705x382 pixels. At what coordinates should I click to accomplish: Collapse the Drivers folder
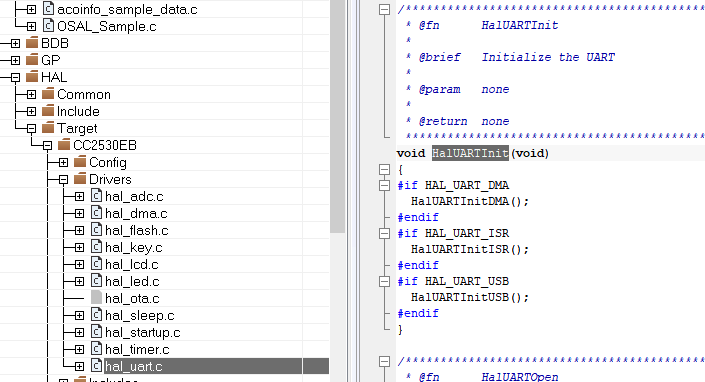63,180
